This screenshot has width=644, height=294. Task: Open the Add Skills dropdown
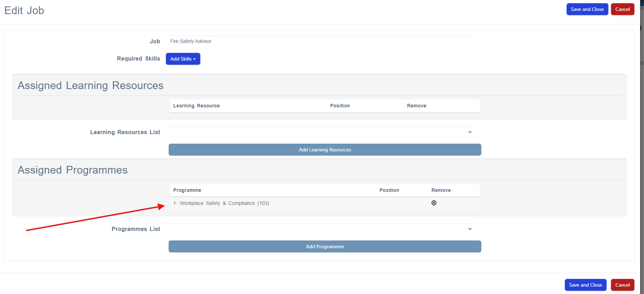tap(183, 59)
